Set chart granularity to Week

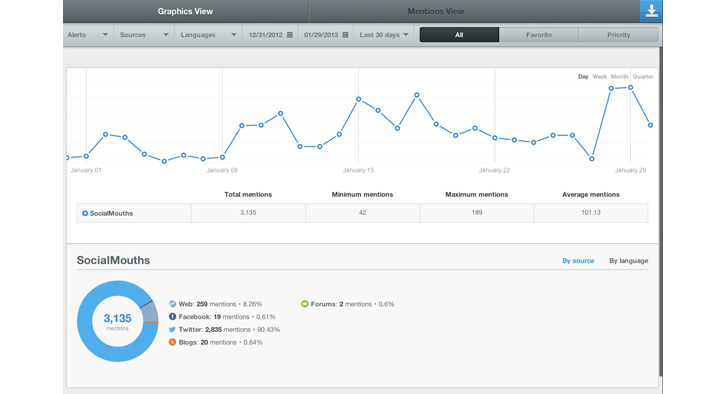pyautogui.click(x=599, y=77)
